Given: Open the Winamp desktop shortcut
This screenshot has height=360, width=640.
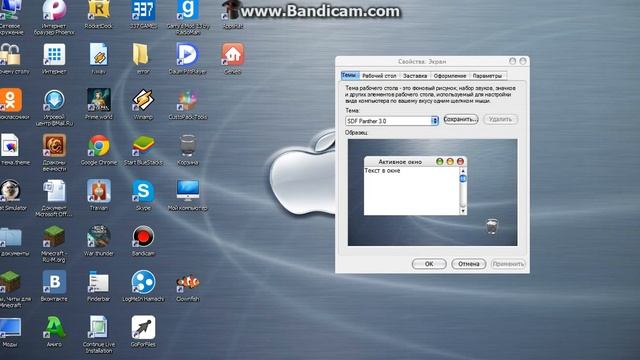Looking at the screenshot, I should coord(143,100).
